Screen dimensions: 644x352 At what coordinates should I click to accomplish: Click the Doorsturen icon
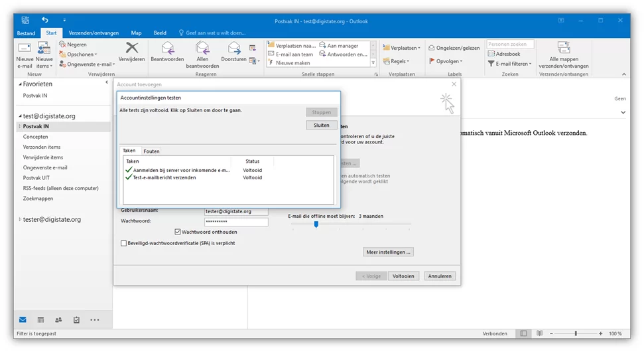pos(233,48)
